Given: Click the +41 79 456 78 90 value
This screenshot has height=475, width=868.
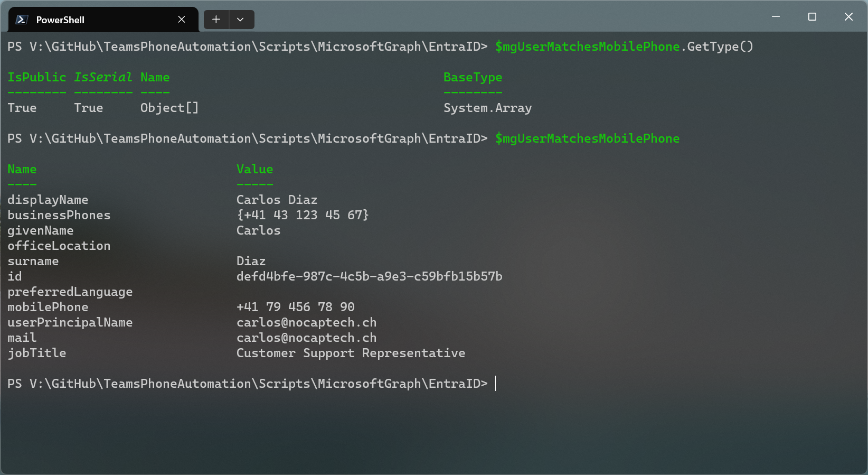Looking at the screenshot, I should (295, 307).
